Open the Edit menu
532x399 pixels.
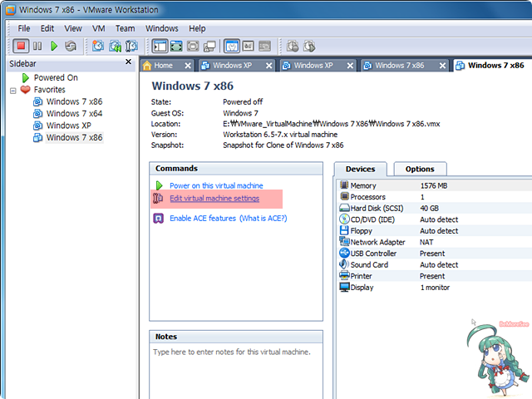[x=47, y=28]
